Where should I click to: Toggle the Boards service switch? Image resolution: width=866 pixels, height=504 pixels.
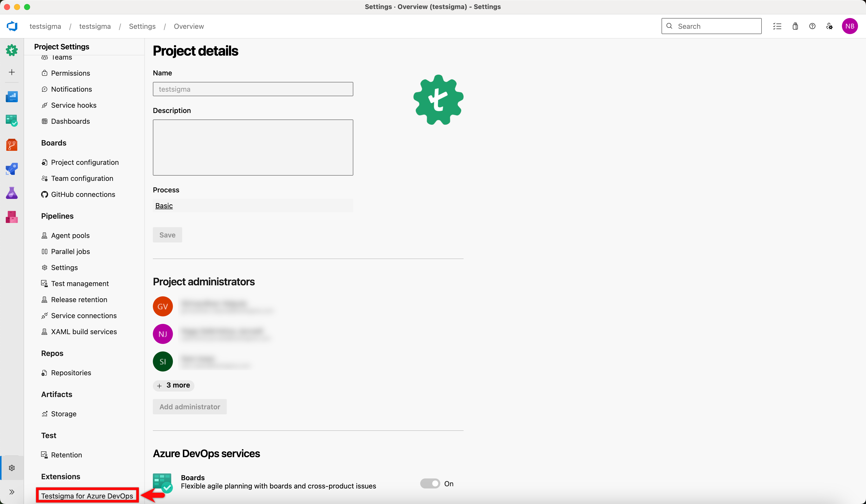click(430, 484)
